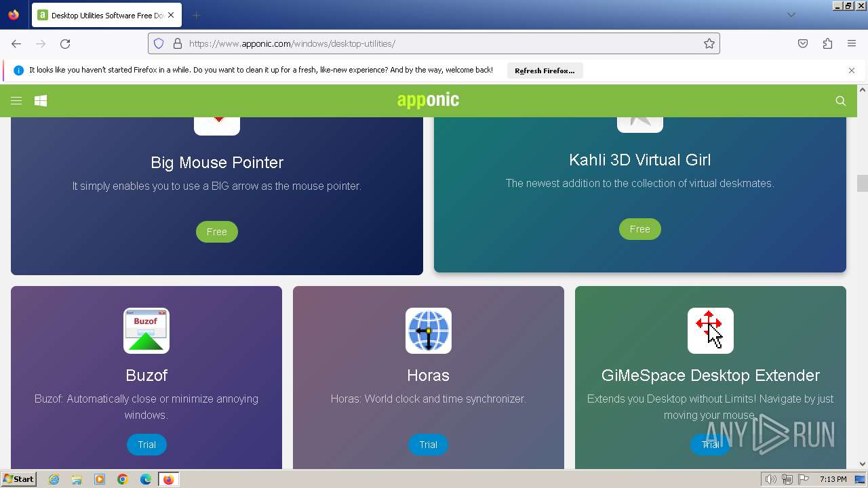This screenshot has height=488, width=868.
Task: Open Windows Media Player from taskbar
Action: (100, 479)
